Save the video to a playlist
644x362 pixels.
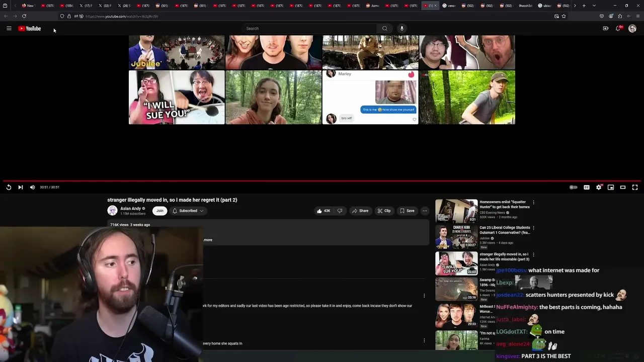408,211
